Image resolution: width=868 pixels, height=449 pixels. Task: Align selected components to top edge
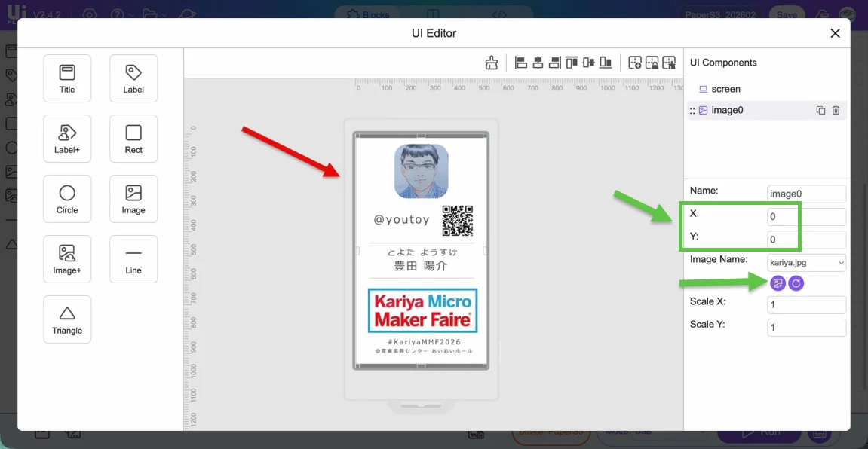572,63
